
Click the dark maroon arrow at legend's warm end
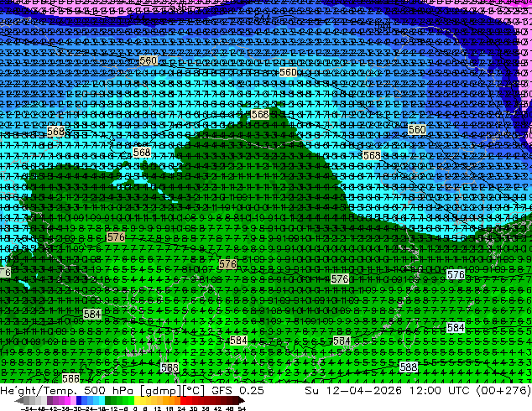241,400
